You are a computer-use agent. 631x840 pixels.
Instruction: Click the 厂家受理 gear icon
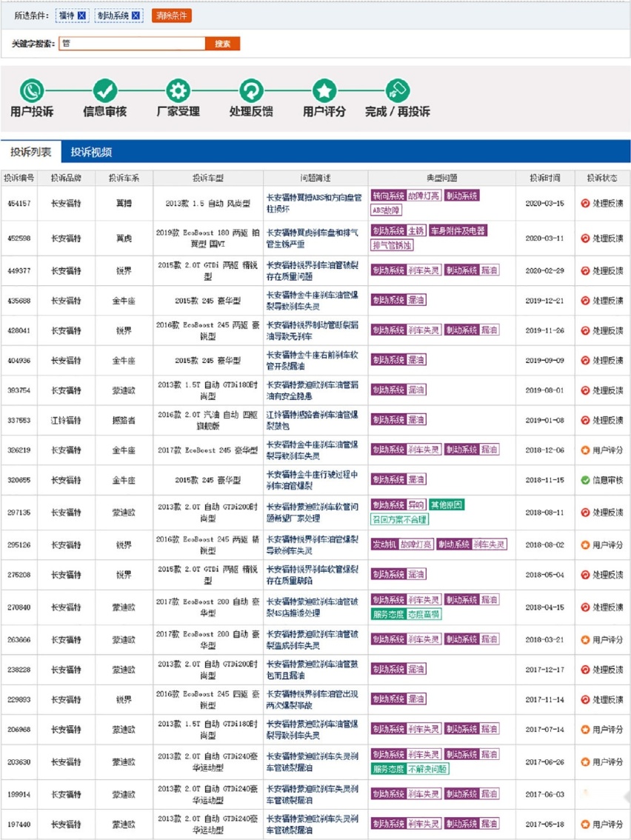point(178,90)
